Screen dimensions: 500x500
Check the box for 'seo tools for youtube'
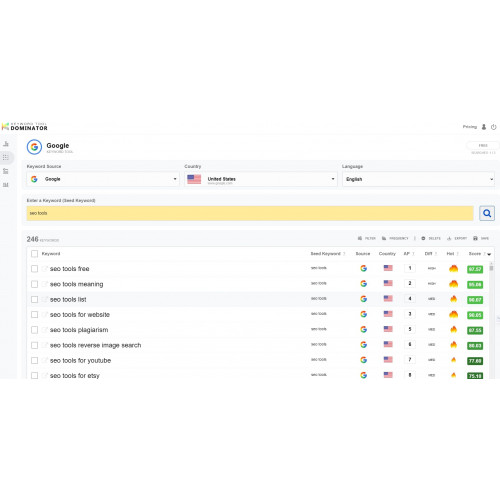[34, 360]
